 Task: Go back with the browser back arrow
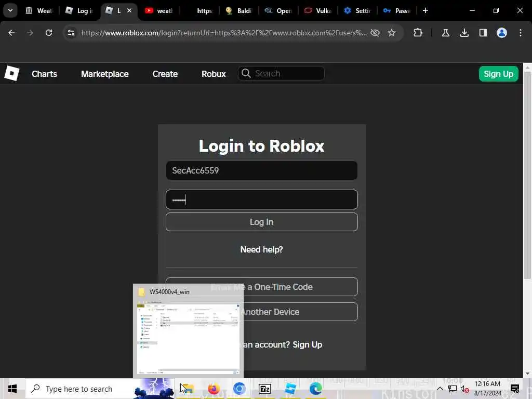point(11,33)
